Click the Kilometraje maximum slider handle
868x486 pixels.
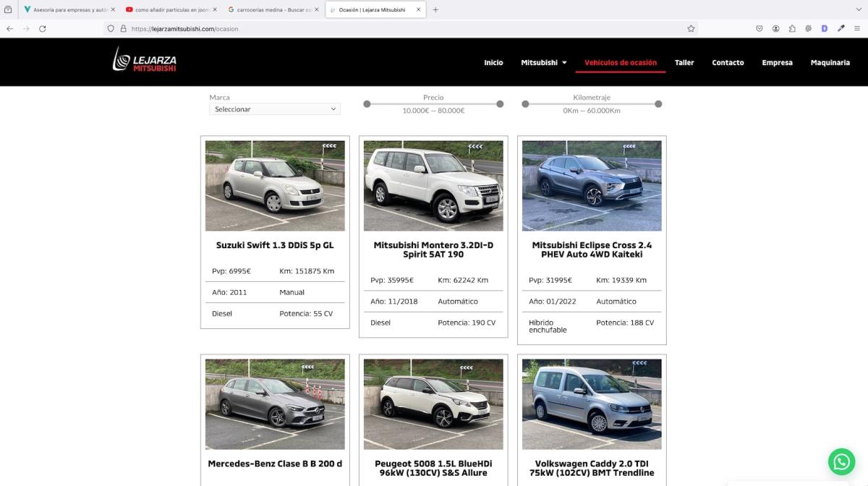coord(658,104)
